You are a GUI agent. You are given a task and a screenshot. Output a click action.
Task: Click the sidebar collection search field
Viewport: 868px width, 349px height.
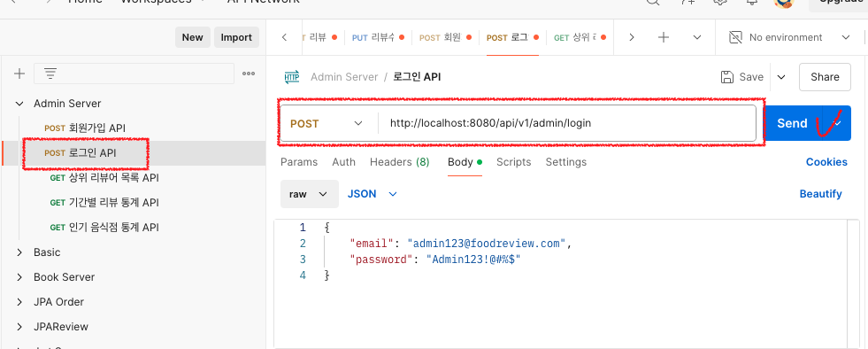134,74
